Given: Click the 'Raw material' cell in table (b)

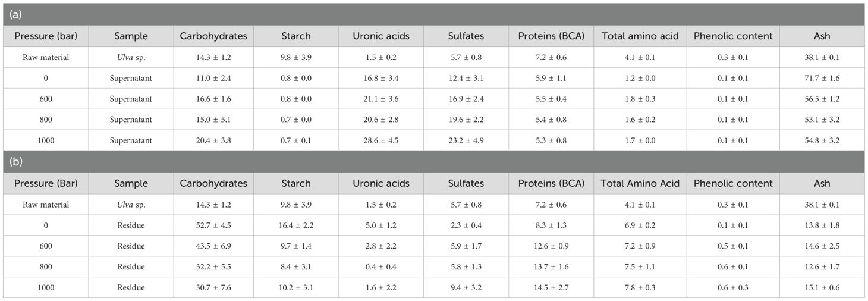Looking at the screenshot, I should 46,205.
